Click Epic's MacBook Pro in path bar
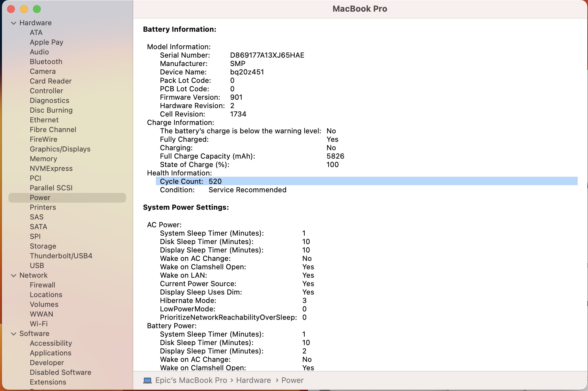Viewport: 588px width, 391px height. pyautogui.click(x=191, y=380)
